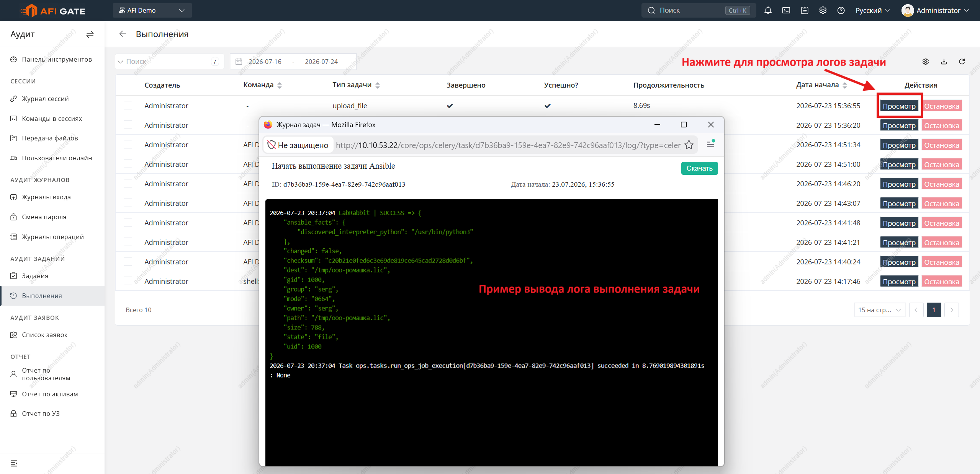
Task: Check the row started at 14:17:46
Action: [128, 281]
